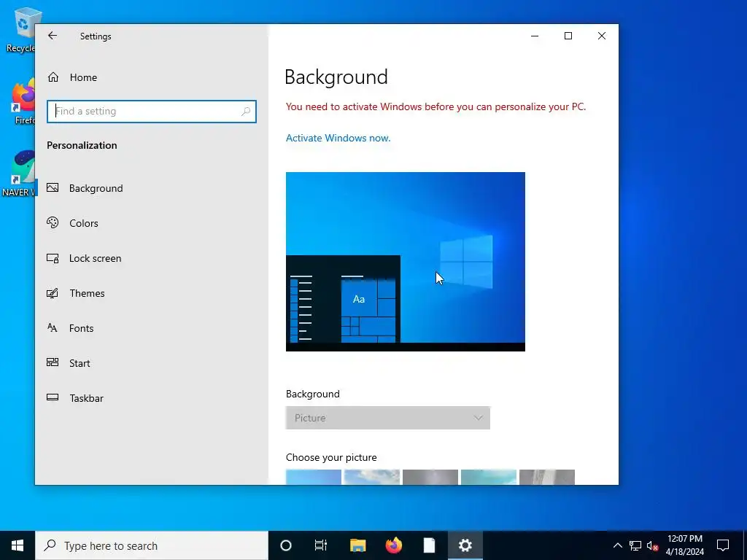The height and width of the screenshot is (560, 747).
Task: Select the NAVER Whale desktop shortcut
Action: (x=19, y=174)
